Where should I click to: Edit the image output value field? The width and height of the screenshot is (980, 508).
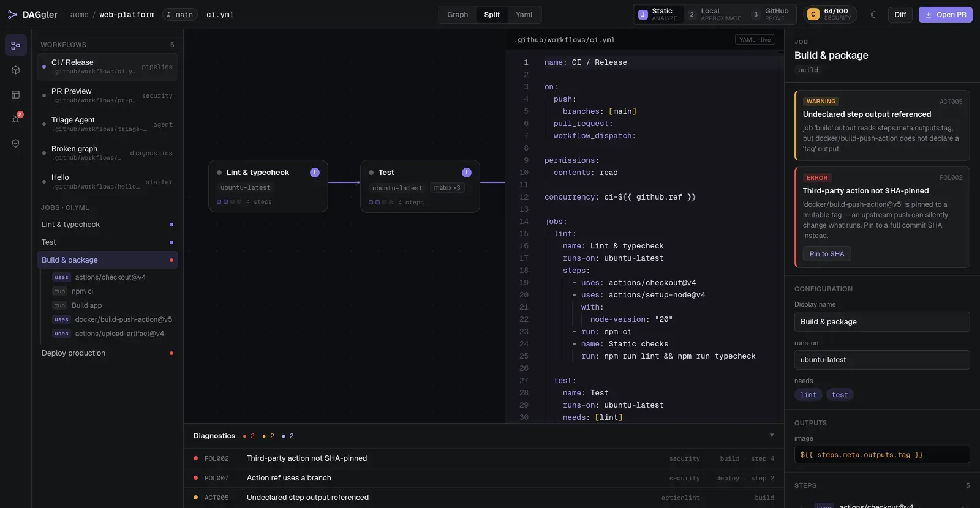coord(882,455)
